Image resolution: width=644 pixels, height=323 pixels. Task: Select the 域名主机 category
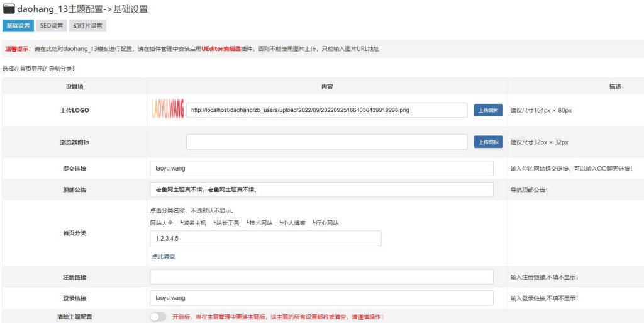(x=193, y=223)
